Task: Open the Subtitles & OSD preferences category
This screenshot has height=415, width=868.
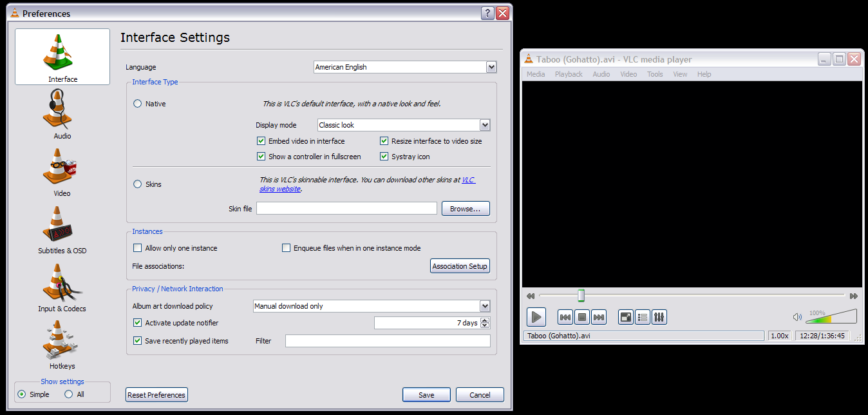Action: tap(62, 229)
